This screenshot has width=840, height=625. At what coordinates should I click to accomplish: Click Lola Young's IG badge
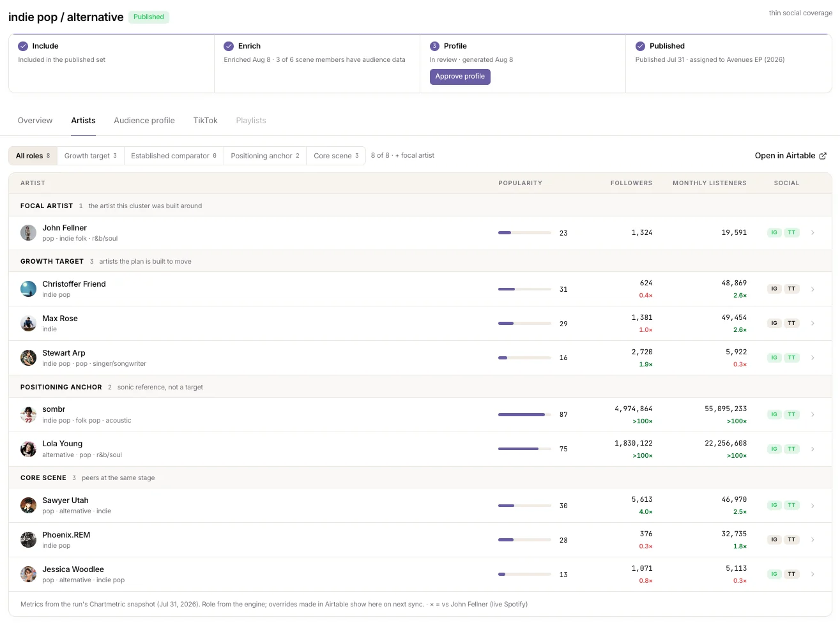tap(774, 449)
